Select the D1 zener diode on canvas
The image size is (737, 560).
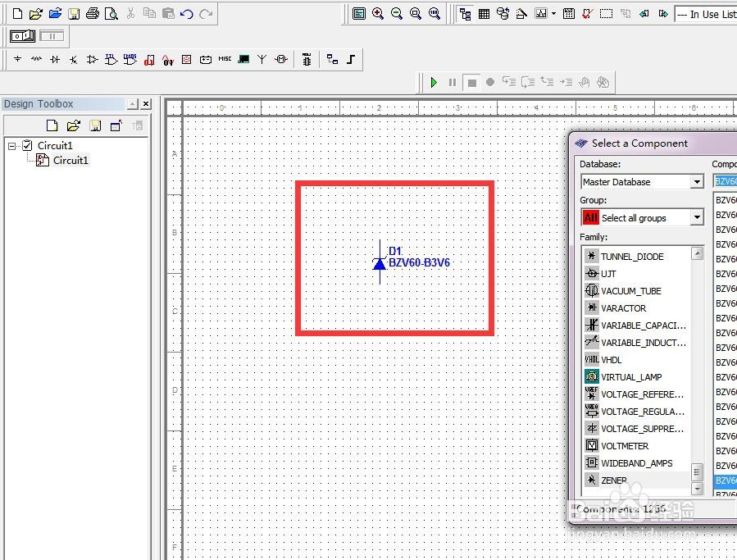coord(380,262)
